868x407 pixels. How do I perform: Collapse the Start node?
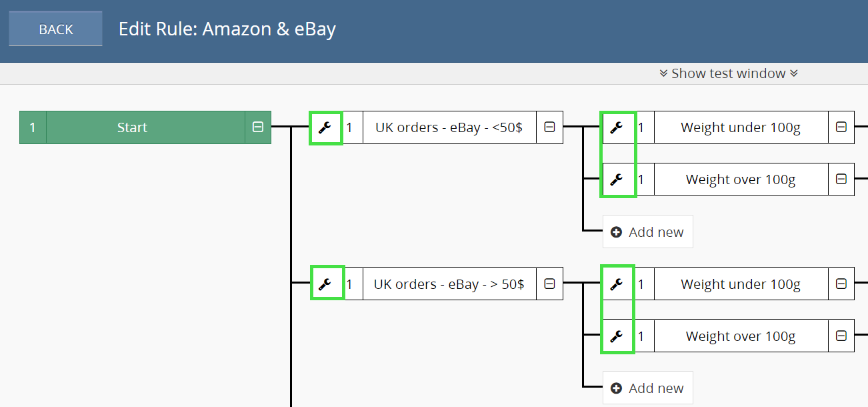pyautogui.click(x=258, y=127)
